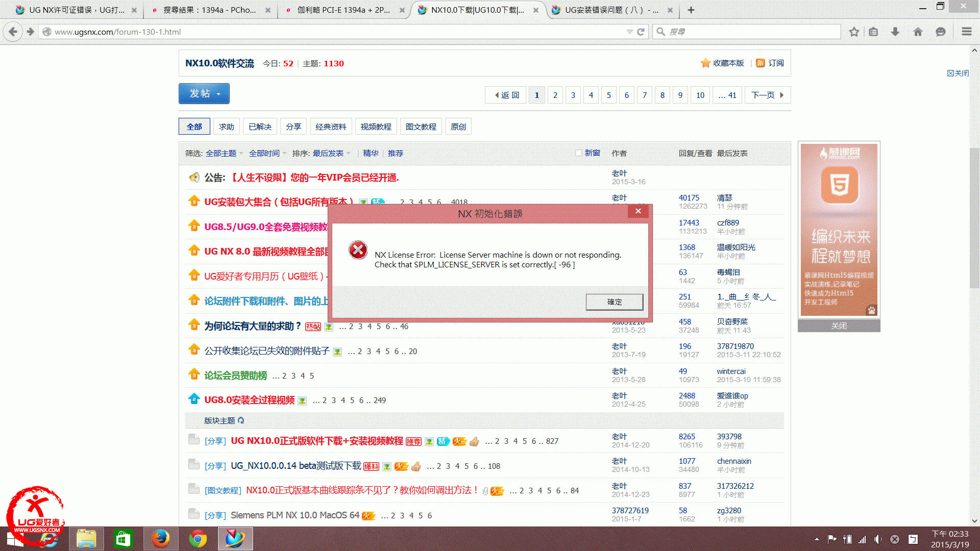This screenshot has width=980, height=551.
Task: Open thread Siemens PLM NX 10.0 MacOS 64
Action: 295,515
